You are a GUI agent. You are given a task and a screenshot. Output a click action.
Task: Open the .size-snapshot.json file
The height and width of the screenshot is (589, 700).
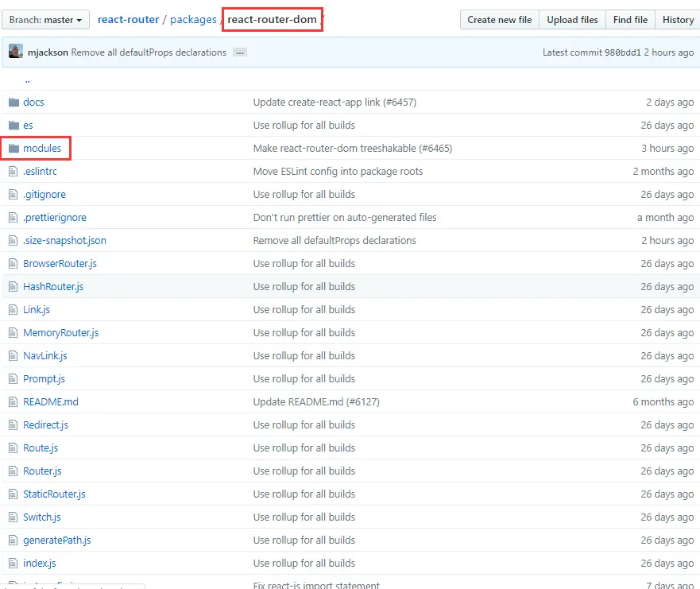pyautogui.click(x=64, y=241)
